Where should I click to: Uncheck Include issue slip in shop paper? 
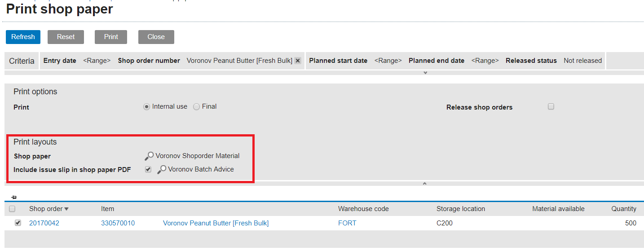point(148,169)
